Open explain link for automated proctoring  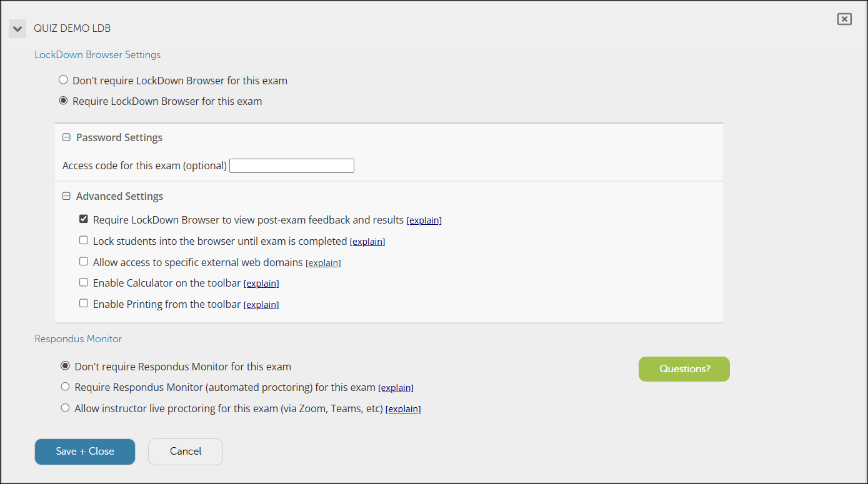[396, 388]
